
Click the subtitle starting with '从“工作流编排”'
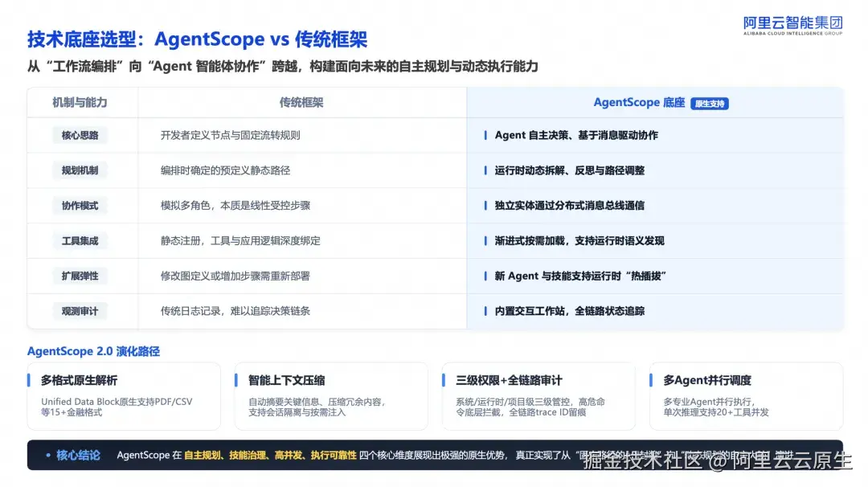point(282,67)
